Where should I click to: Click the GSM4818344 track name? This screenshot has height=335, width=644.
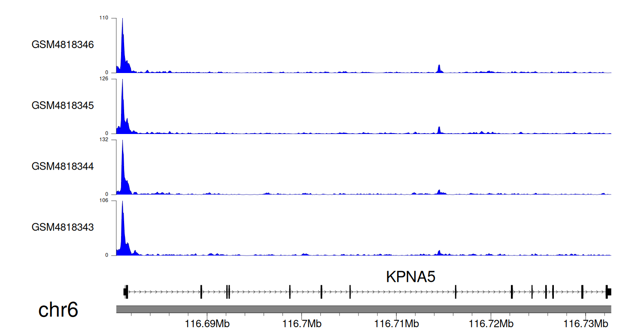[63, 166]
